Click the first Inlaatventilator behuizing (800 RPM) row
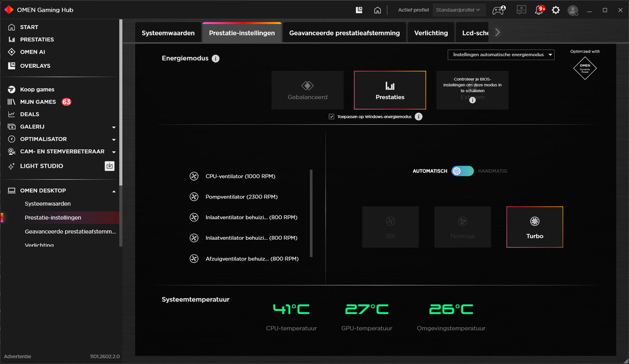Image resolution: width=629 pixels, height=364 pixels. [244, 217]
